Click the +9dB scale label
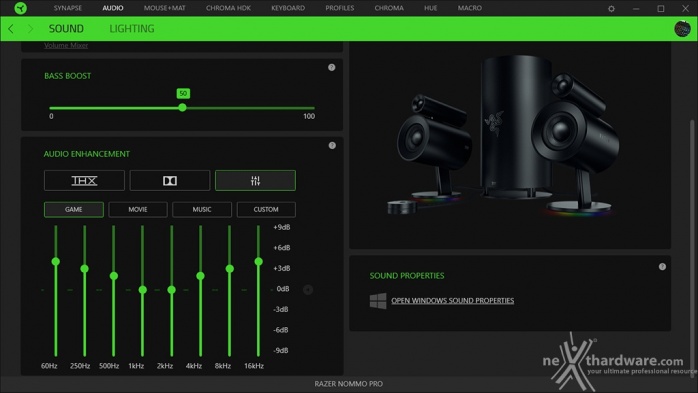Viewport: 698px width, 393px height. click(282, 227)
